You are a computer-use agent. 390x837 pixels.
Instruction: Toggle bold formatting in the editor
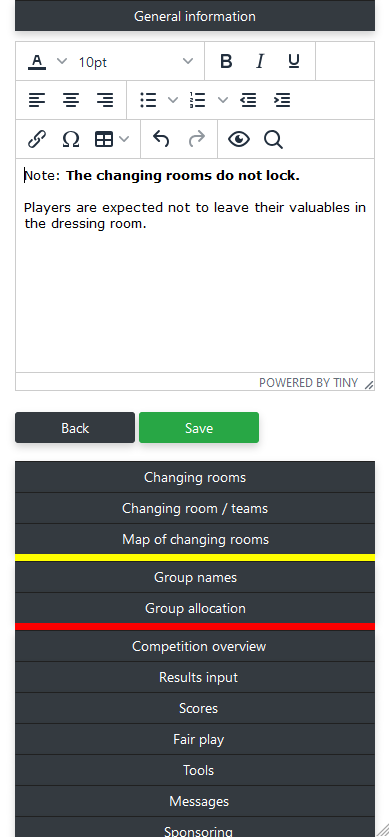click(x=226, y=61)
